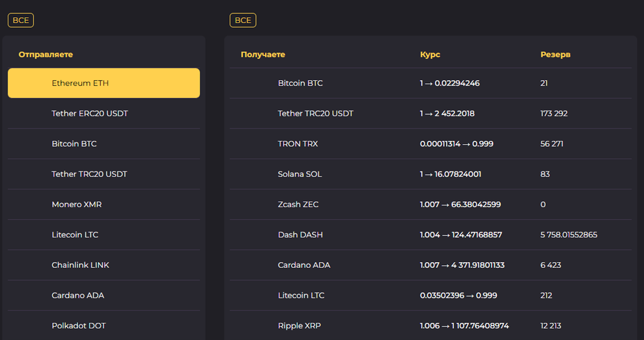Click the Zcash reserve value 0
Image resolution: width=644 pixels, height=340 pixels.
pos(543,204)
